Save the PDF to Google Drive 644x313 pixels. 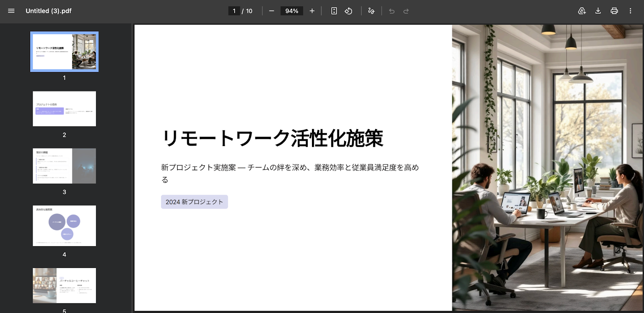coord(582,11)
